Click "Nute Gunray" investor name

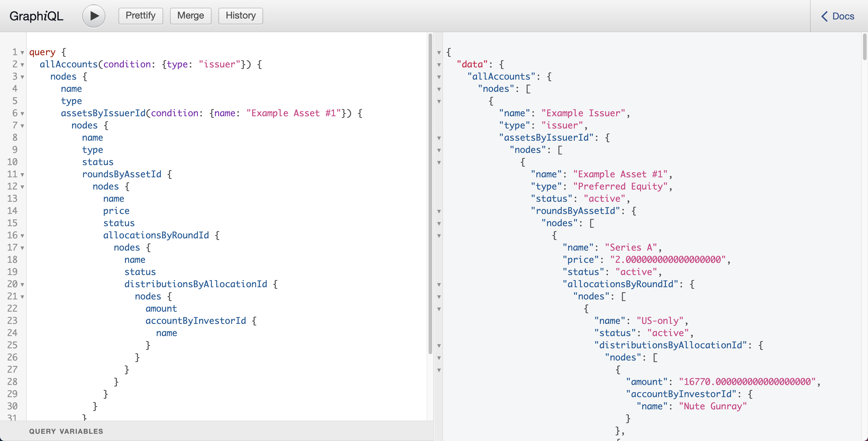pos(713,406)
